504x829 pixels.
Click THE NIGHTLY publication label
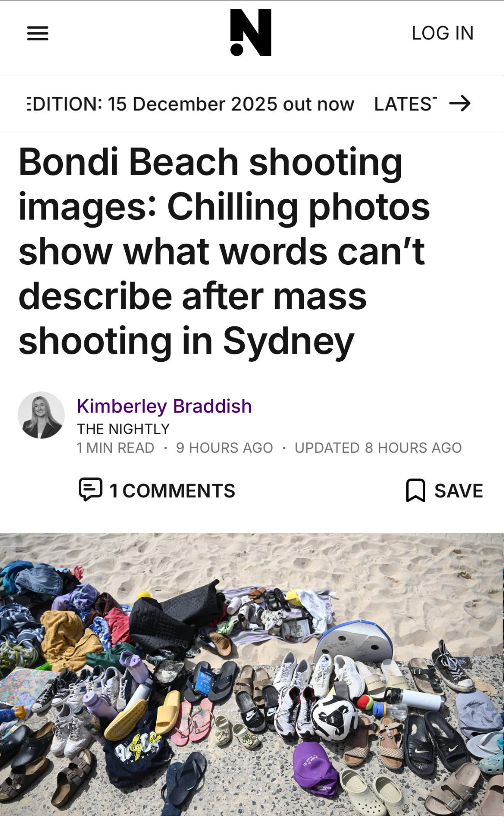coord(123,429)
